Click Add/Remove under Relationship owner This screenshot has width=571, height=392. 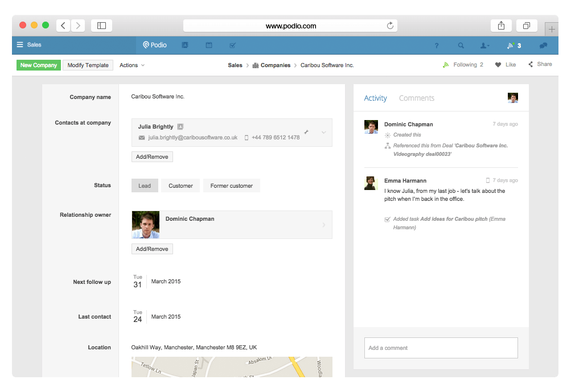pyautogui.click(x=152, y=249)
